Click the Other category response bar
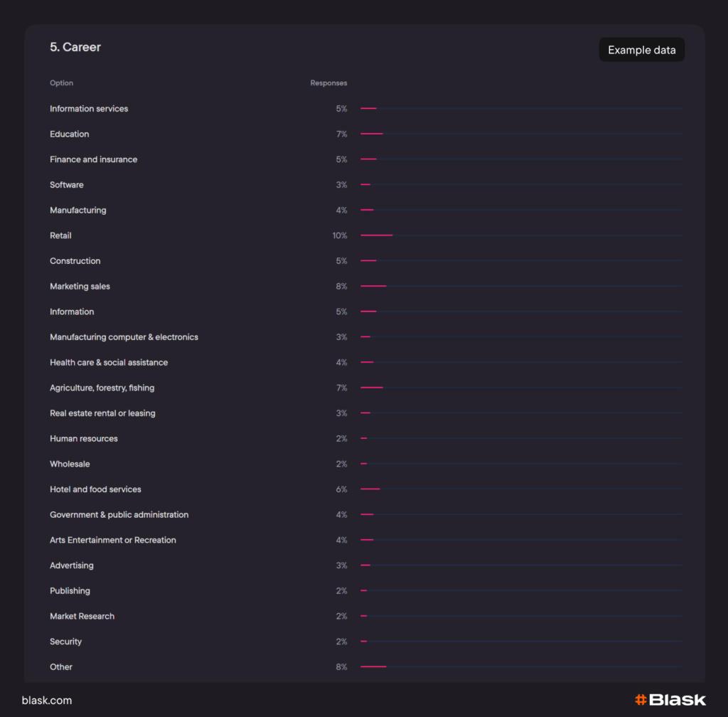Viewport: 728px width, 717px height. coord(374,667)
